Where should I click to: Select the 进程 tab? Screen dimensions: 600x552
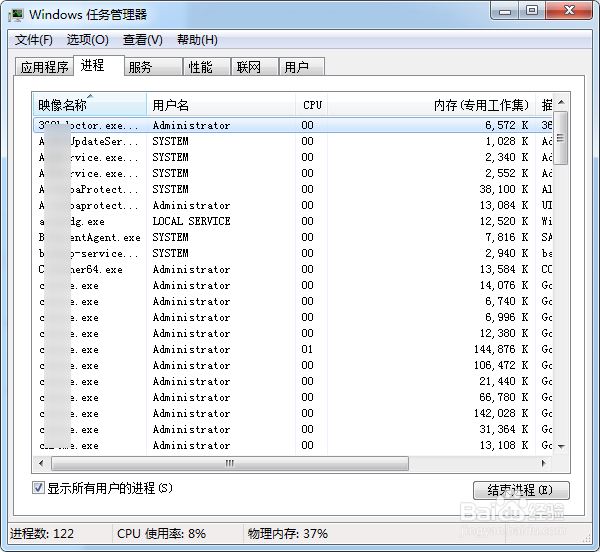pyautogui.click(x=99, y=65)
